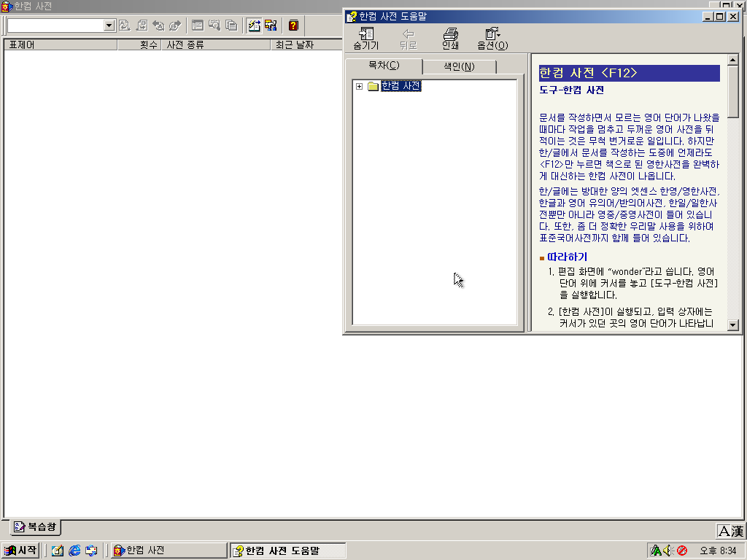The width and height of the screenshot is (747, 560).
Task: Click the grayed copy pages icon
Action: pos(231,26)
